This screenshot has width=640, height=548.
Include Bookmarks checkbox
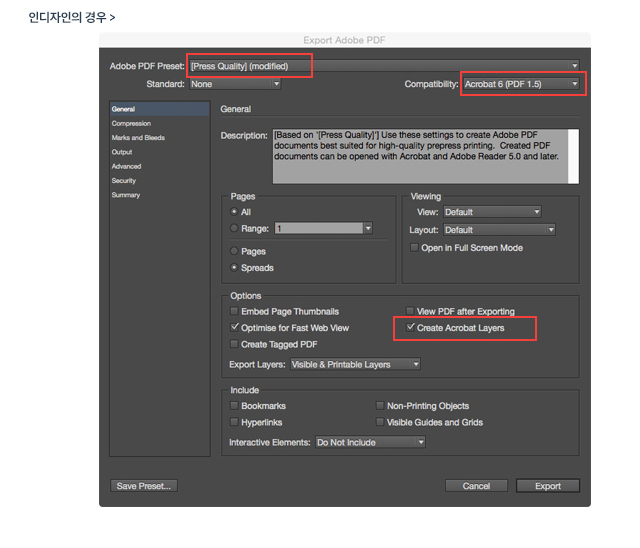[x=234, y=405]
